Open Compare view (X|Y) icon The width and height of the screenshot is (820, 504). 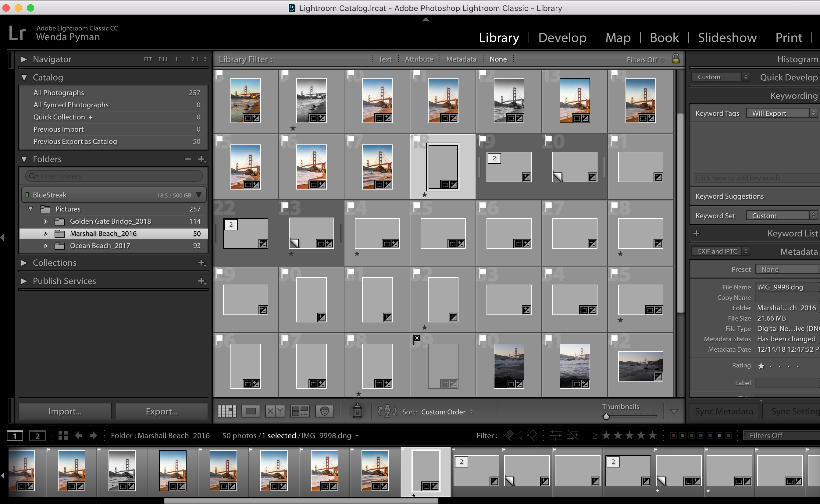(x=275, y=411)
